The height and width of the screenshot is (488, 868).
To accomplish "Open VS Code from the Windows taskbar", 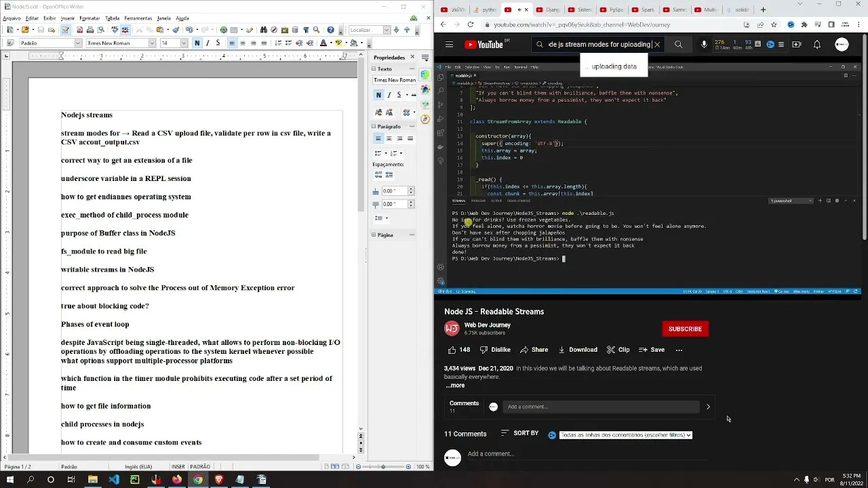I will coord(113,479).
